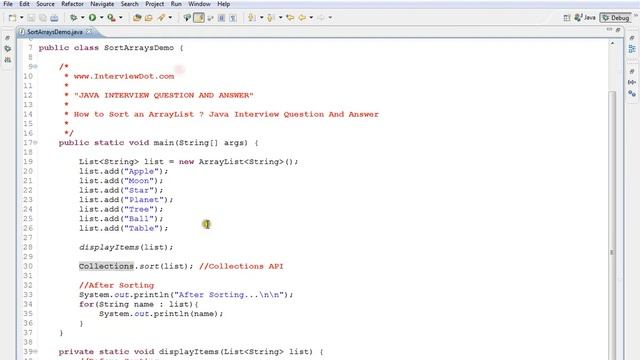Open the Open Type wand dropdown arrow
Image resolution: width=640 pixels, height=360 pixels.
[170, 18]
